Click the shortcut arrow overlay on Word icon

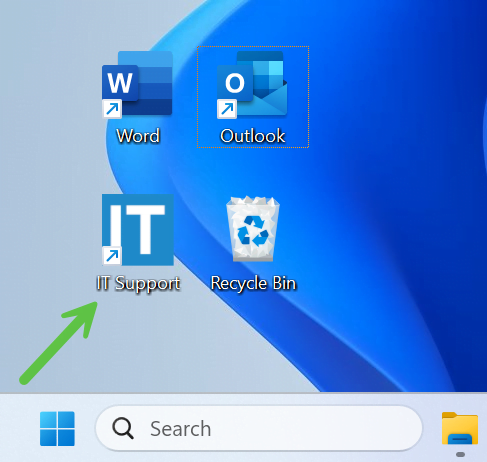[112, 108]
